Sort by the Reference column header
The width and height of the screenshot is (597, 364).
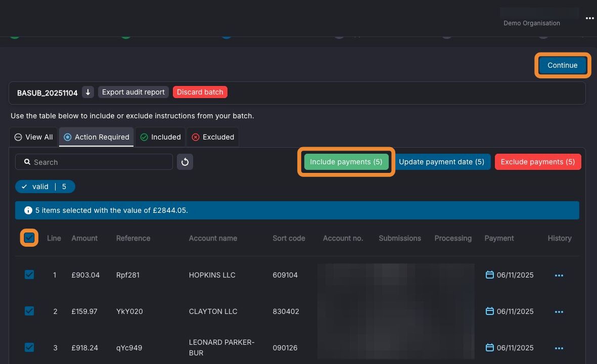(133, 238)
